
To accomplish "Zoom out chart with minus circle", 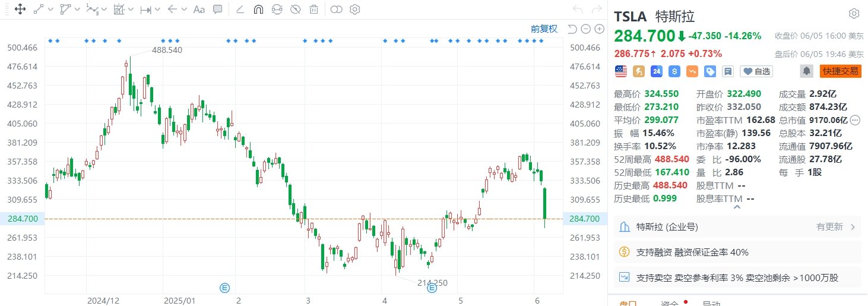I will tap(585, 29).
